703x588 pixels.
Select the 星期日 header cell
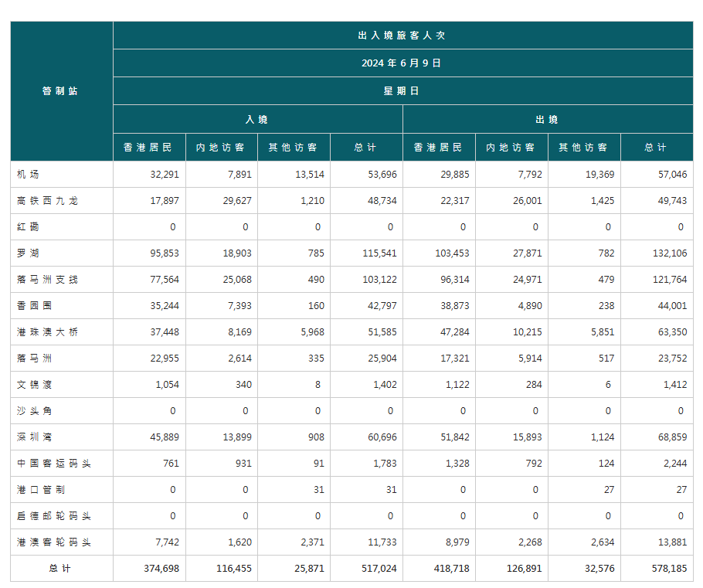tap(403, 91)
